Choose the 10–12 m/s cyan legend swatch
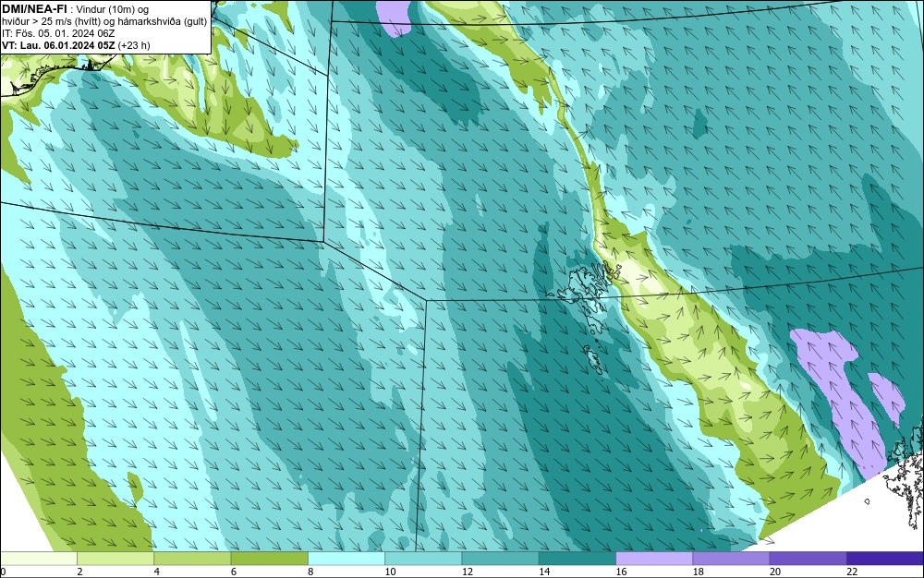924x578 pixels. pos(423,558)
